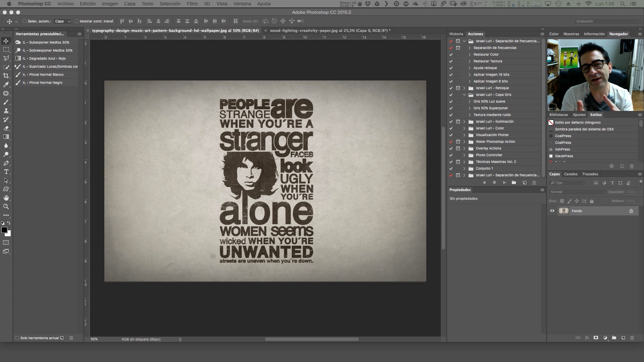
Task: Select the Clone Stamp tool
Action: click(6, 111)
